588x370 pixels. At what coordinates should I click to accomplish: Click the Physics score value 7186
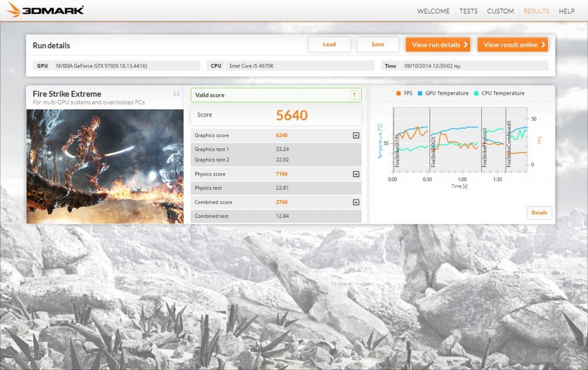click(x=282, y=174)
